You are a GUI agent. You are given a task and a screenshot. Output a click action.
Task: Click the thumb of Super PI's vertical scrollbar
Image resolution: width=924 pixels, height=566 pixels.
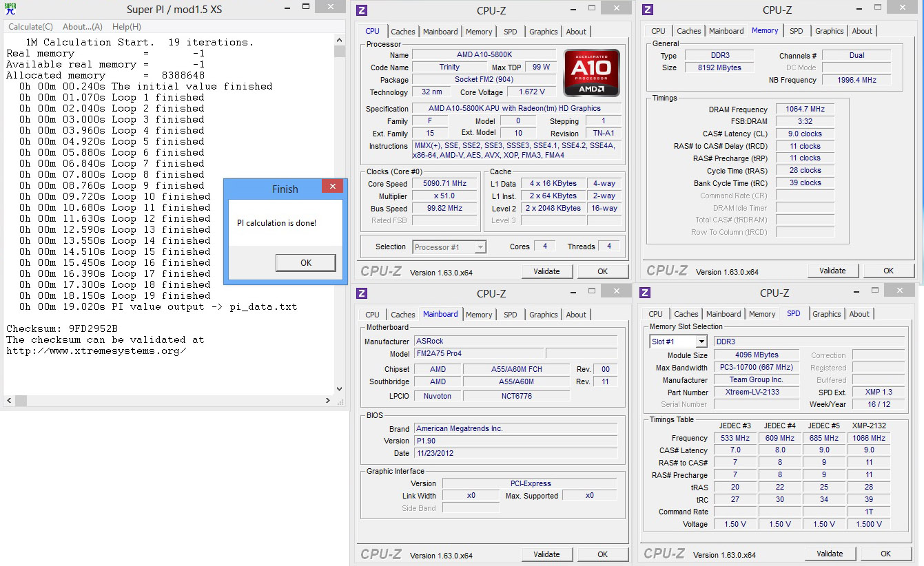340,52
